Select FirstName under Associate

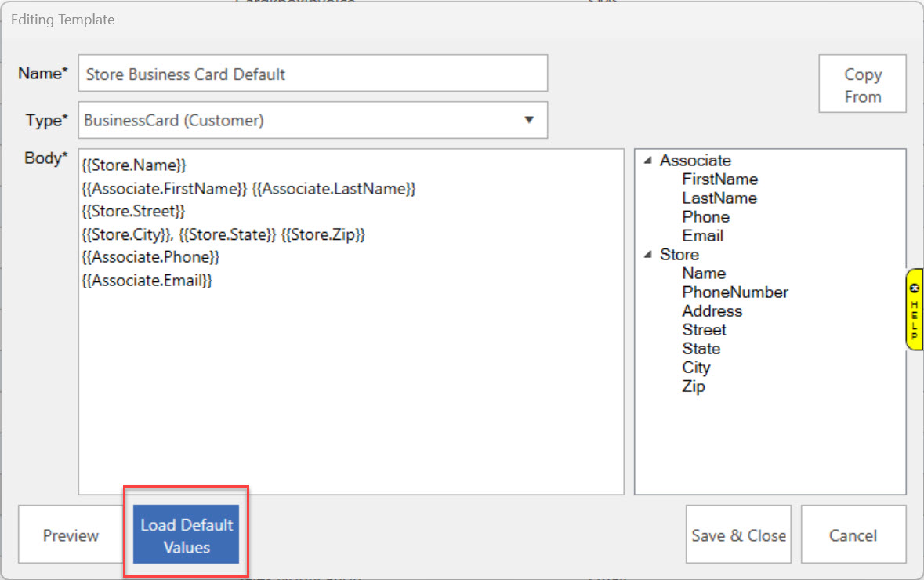[x=719, y=179]
